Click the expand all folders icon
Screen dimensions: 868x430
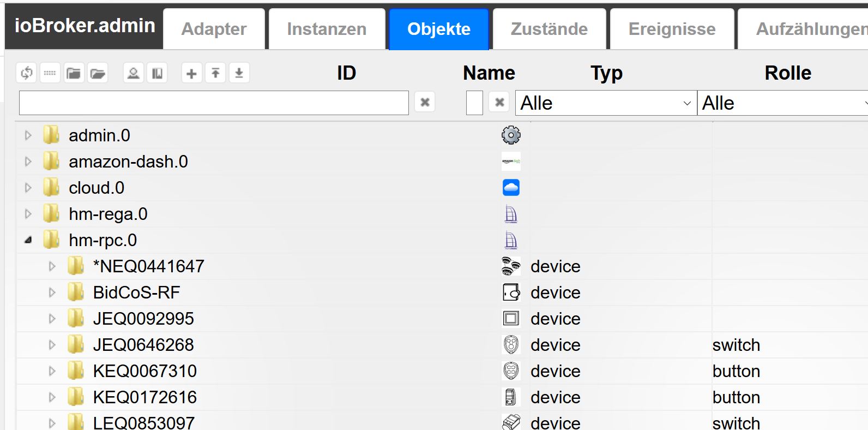[98, 73]
